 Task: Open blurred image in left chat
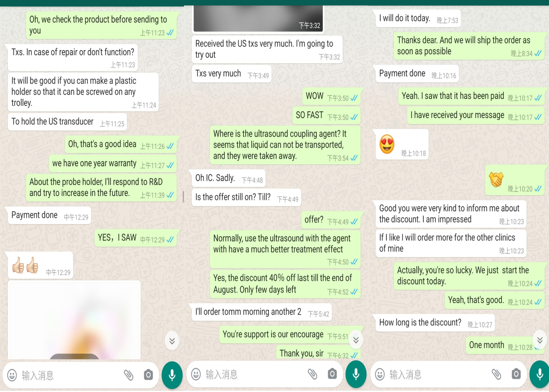coord(74,320)
